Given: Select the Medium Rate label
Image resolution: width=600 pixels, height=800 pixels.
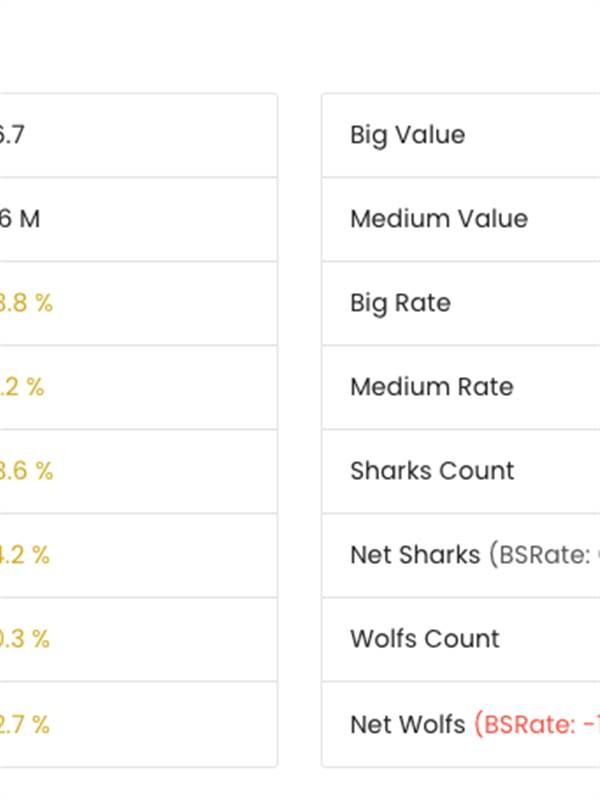Looking at the screenshot, I should coord(432,387).
